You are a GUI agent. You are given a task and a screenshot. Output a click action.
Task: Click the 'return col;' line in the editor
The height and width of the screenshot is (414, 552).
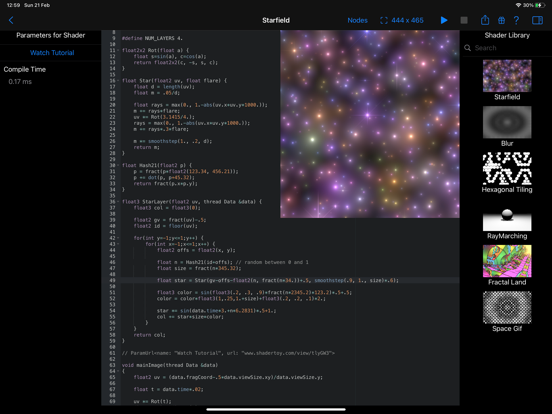tap(149, 335)
